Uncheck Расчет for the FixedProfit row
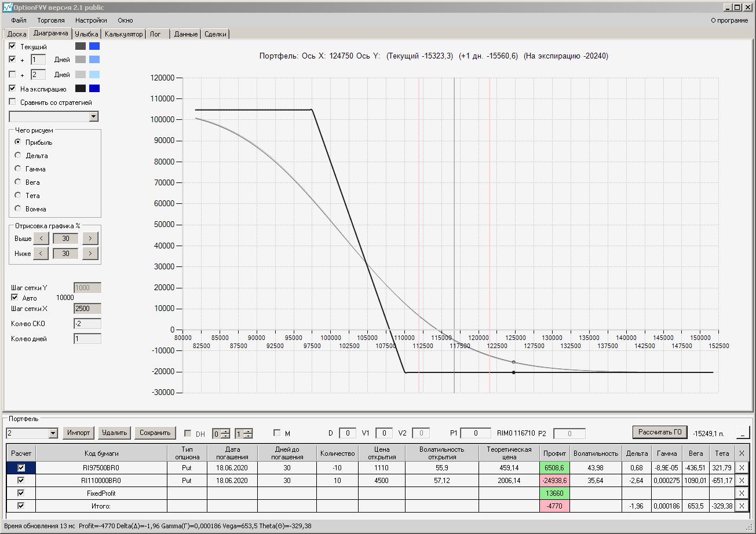Viewport: 756px width, 534px height. [21, 493]
